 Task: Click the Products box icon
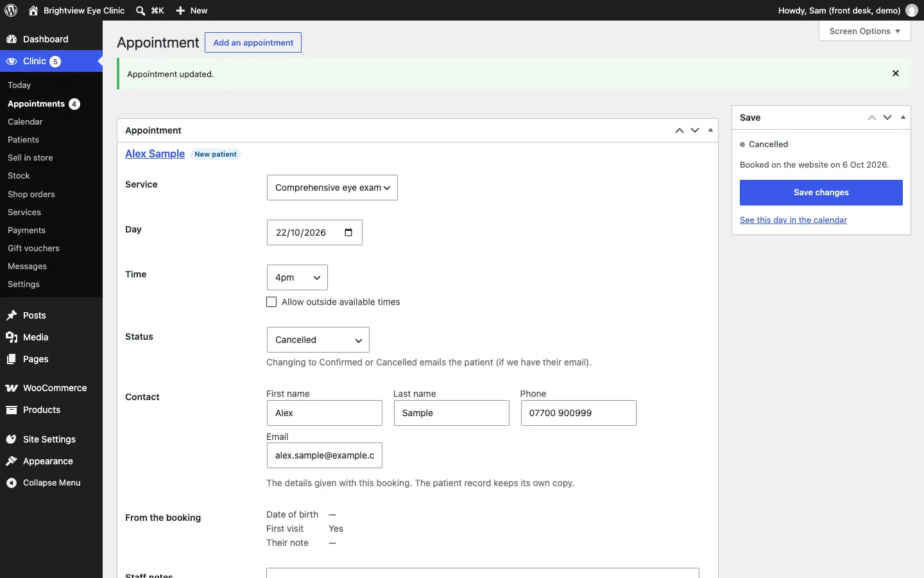[12, 410]
